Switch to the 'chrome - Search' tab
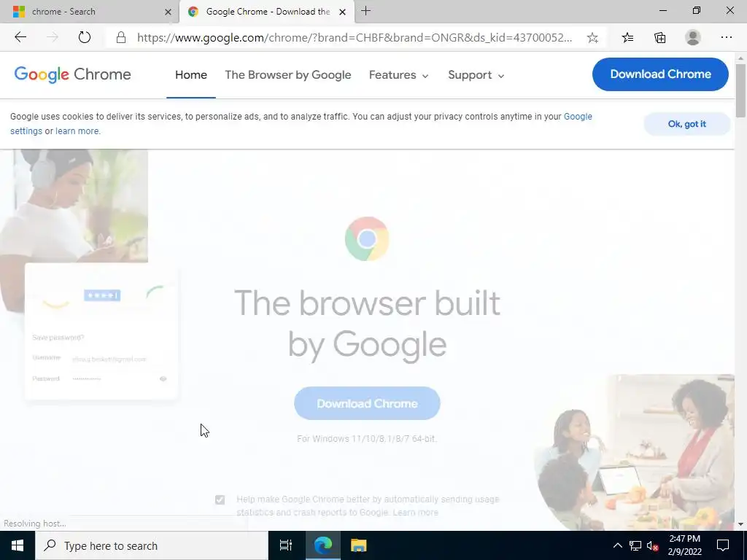This screenshot has height=560, width=747. point(90,12)
